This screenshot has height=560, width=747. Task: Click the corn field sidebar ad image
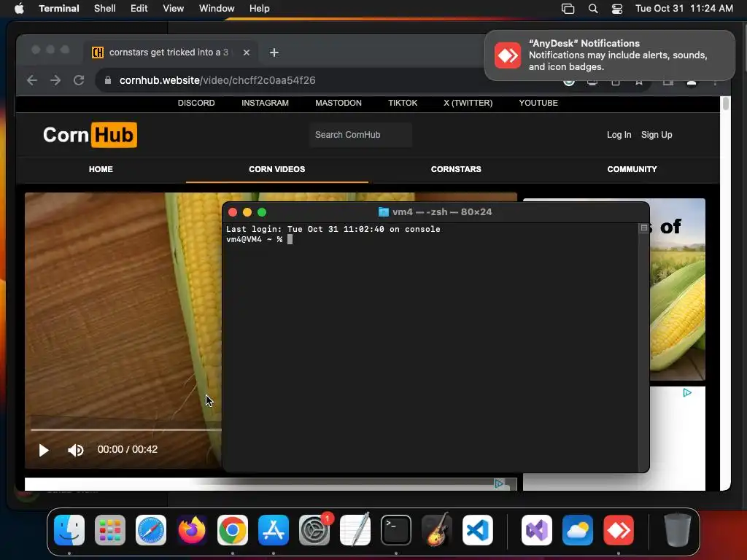click(x=678, y=289)
